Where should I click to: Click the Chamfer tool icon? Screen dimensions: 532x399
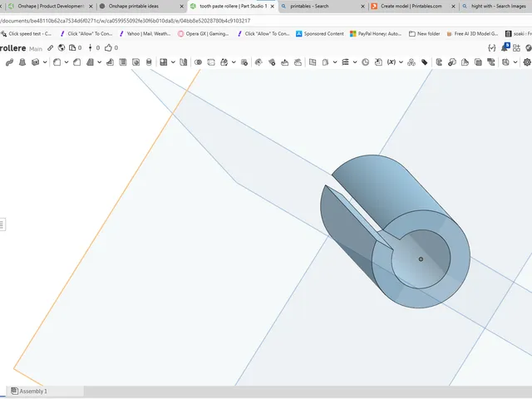(77, 62)
